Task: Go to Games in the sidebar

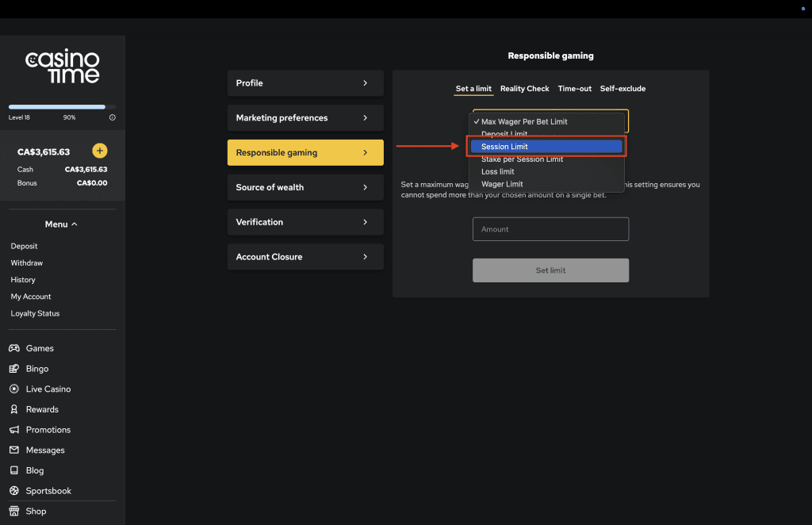Action: point(40,348)
